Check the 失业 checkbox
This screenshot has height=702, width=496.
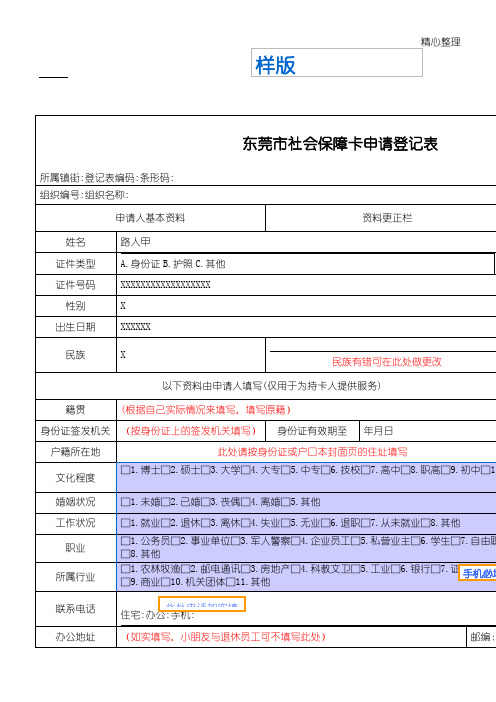245,523
